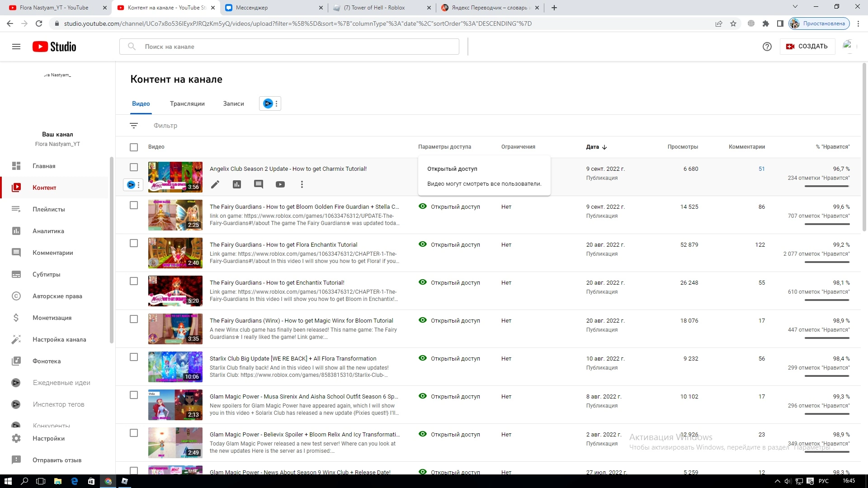Select checkbox for Believix Spoiler video
The image size is (868, 488).
click(x=134, y=433)
